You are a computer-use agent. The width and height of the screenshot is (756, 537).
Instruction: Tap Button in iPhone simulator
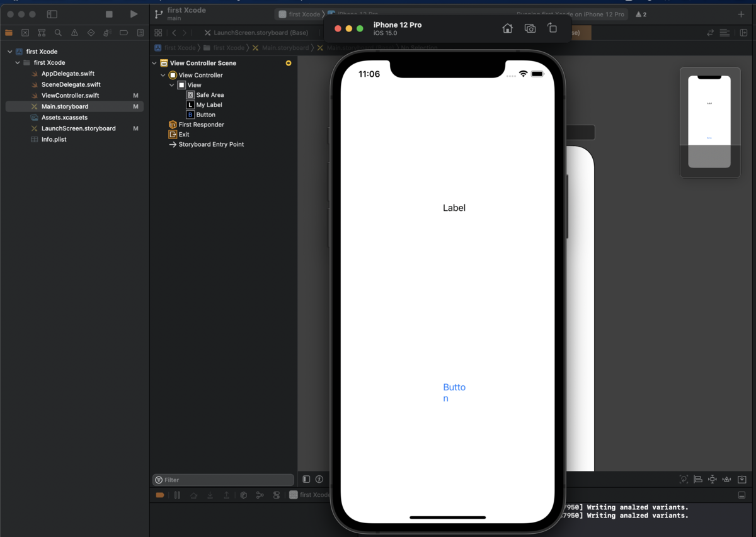click(454, 392)
